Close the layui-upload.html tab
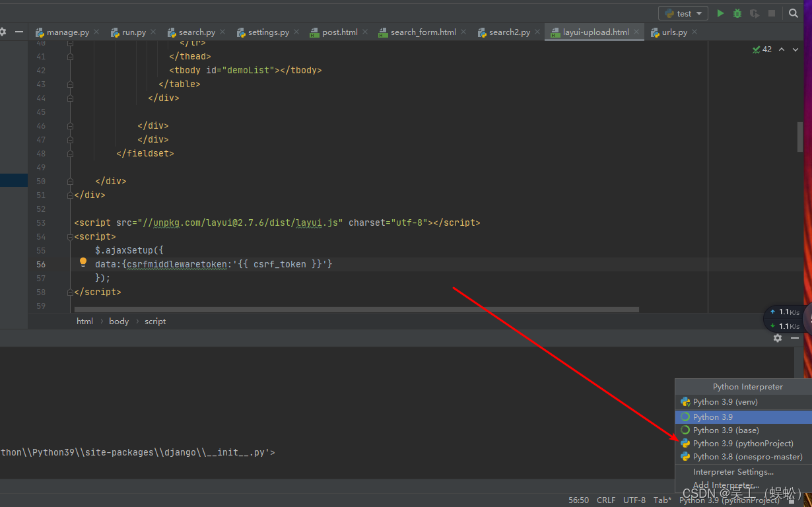 click(x=636, y=31)
